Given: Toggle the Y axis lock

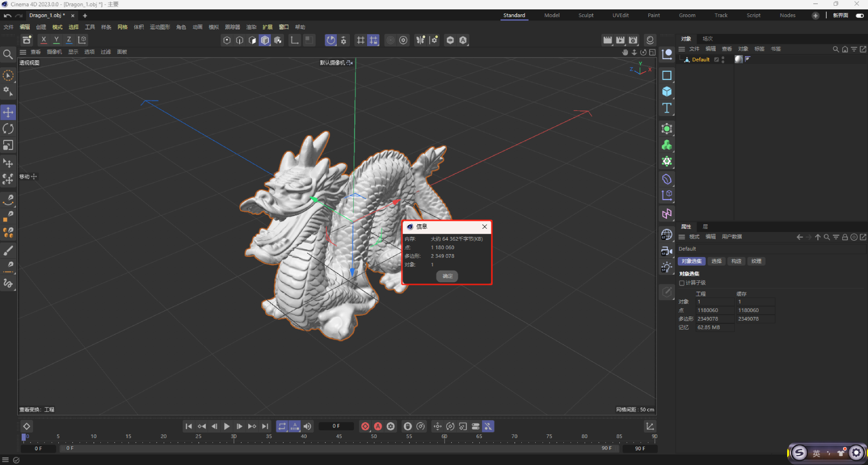Looking at the screenshot, I should coord(56,40).
